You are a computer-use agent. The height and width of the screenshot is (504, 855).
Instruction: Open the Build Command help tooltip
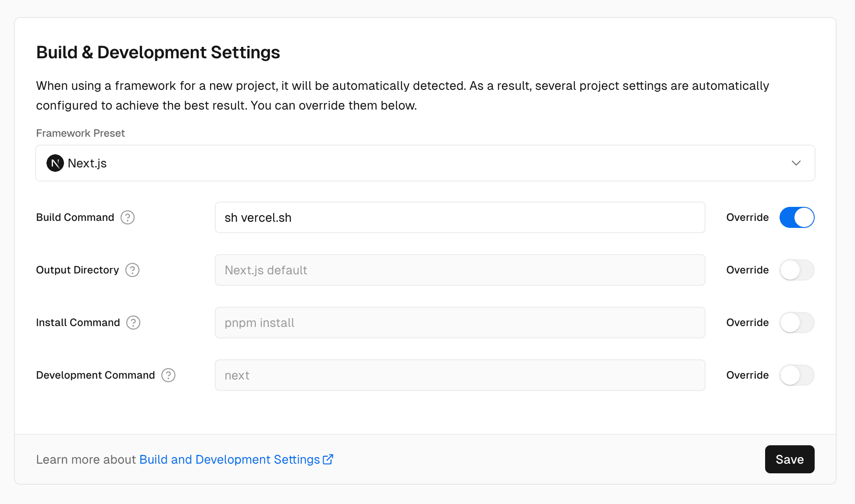tap(127, 217)
